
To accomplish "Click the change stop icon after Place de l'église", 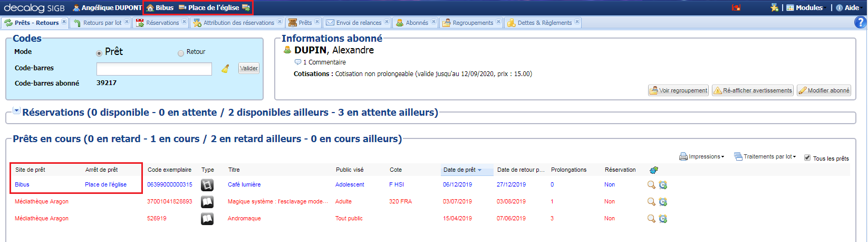I will click(x=246, y=7).
